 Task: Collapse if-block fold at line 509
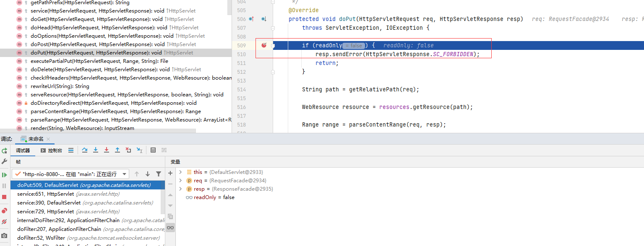click(x=273, y=45)
